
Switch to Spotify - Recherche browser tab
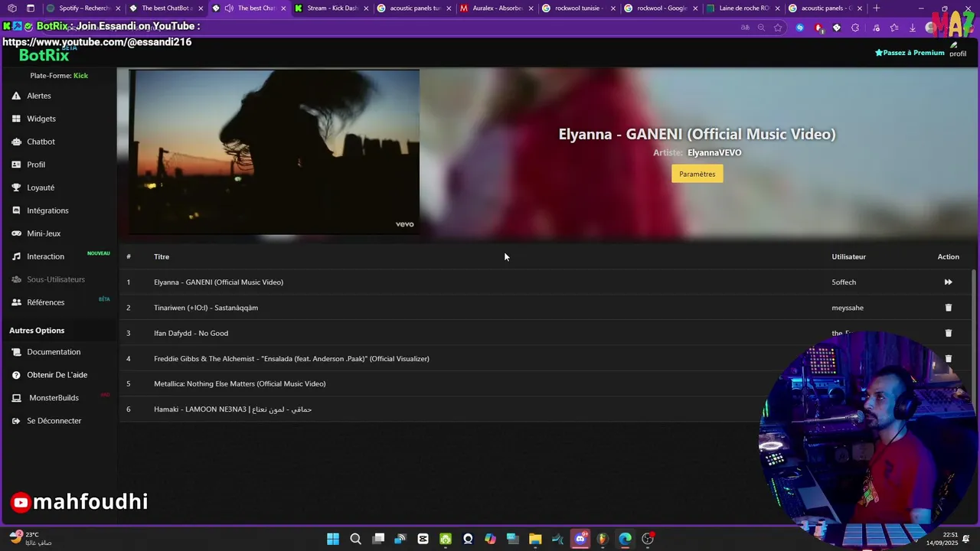pos(83,8)
